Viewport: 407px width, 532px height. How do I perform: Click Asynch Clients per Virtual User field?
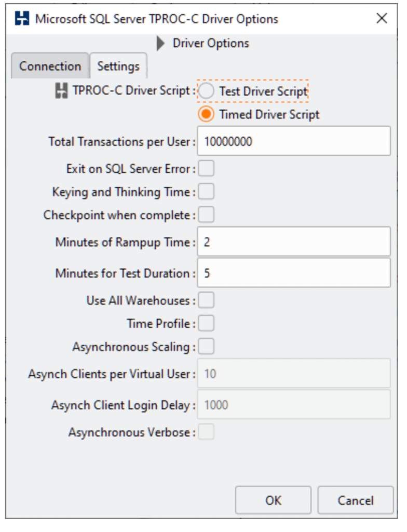pyautogui.click(x=294, y=373)
